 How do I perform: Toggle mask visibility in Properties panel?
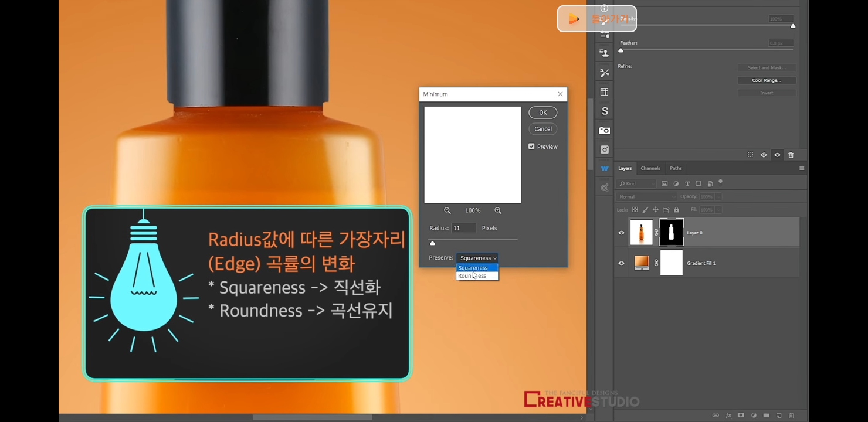coord(777,155)
